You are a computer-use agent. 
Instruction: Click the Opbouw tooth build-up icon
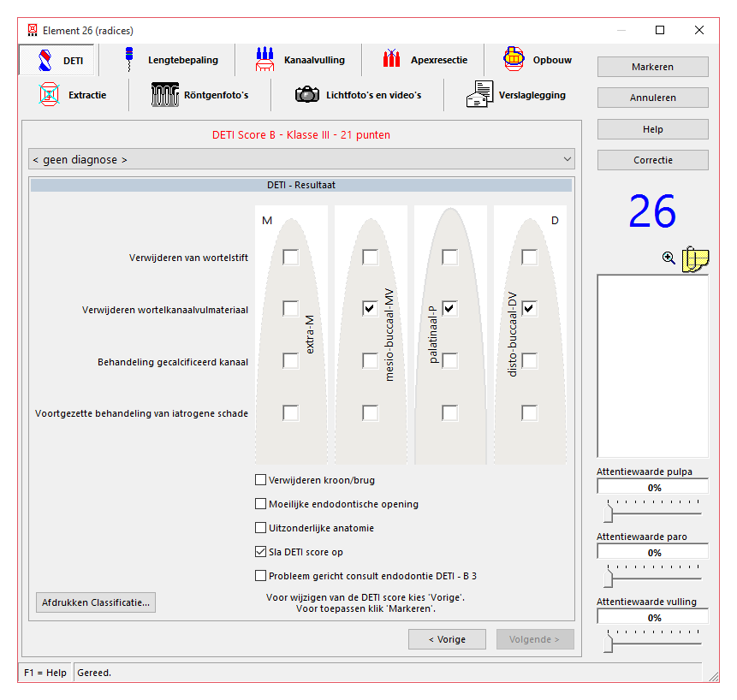pos(514,59)
